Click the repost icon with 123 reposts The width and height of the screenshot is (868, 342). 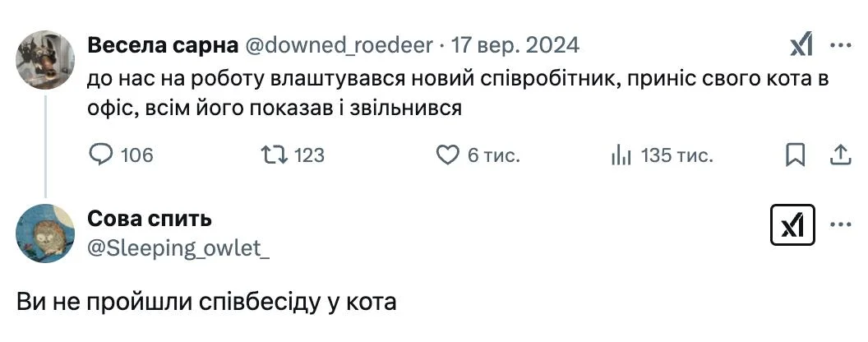(x=270, y=155)
